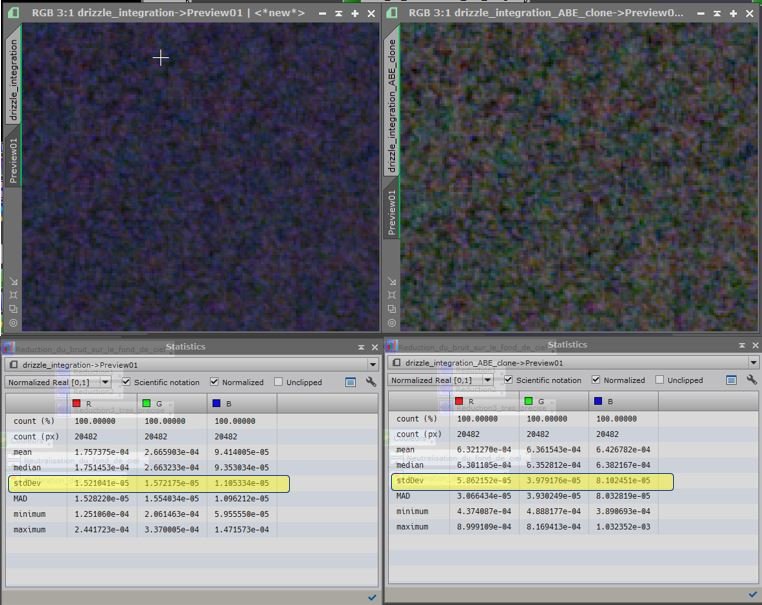Click the second icon in right window's lower sidebar

(x=392, y=295)
